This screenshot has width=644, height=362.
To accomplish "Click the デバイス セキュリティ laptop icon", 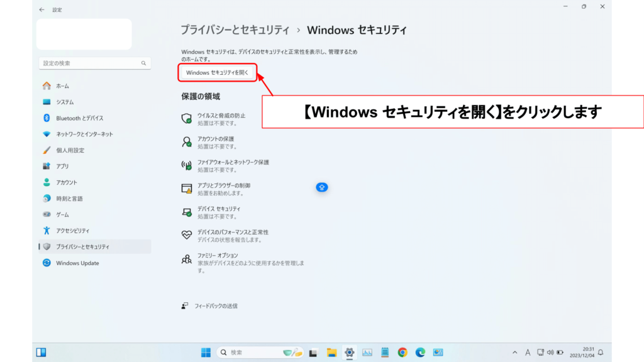I will click(x=186, y=212).
